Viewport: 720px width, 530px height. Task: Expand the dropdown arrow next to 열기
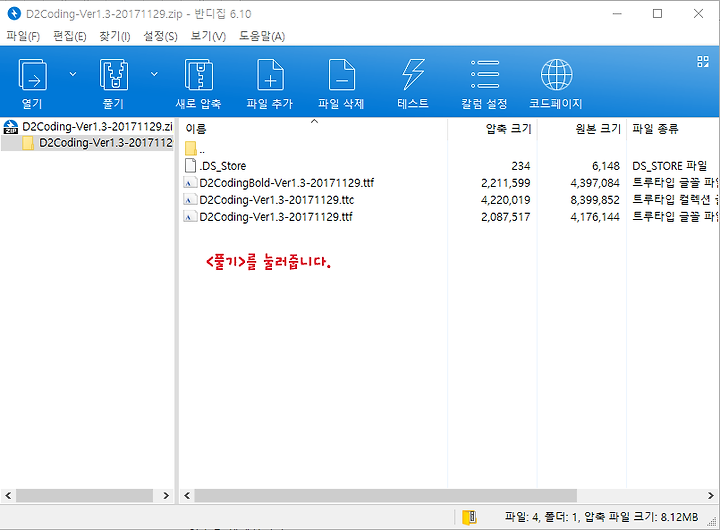73,74
